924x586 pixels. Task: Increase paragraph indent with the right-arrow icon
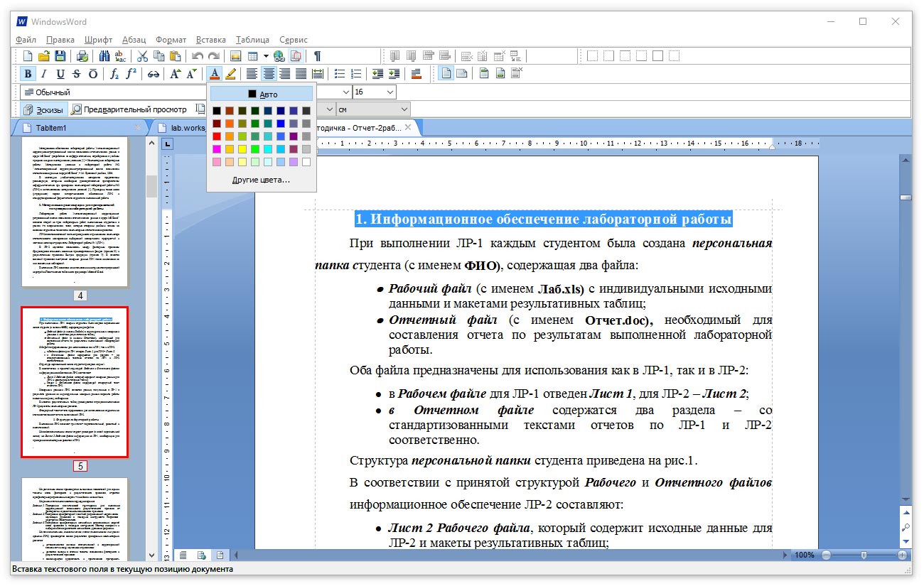point(393,74)
